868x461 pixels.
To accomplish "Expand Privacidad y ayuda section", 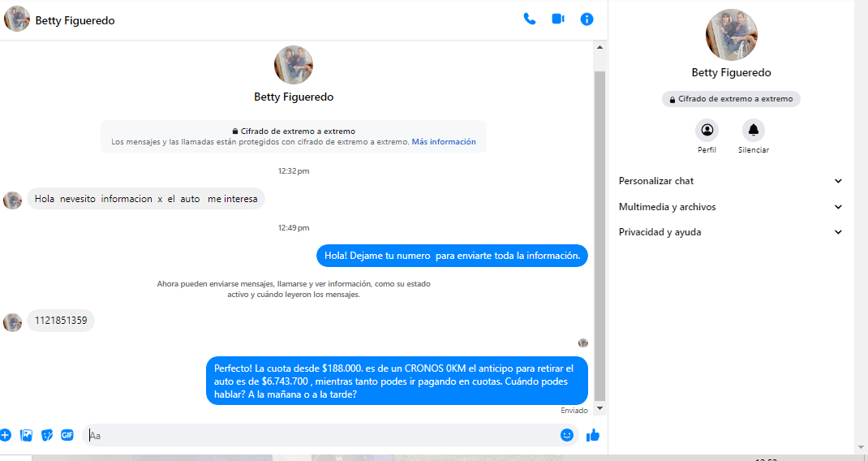I will point(730,232).
